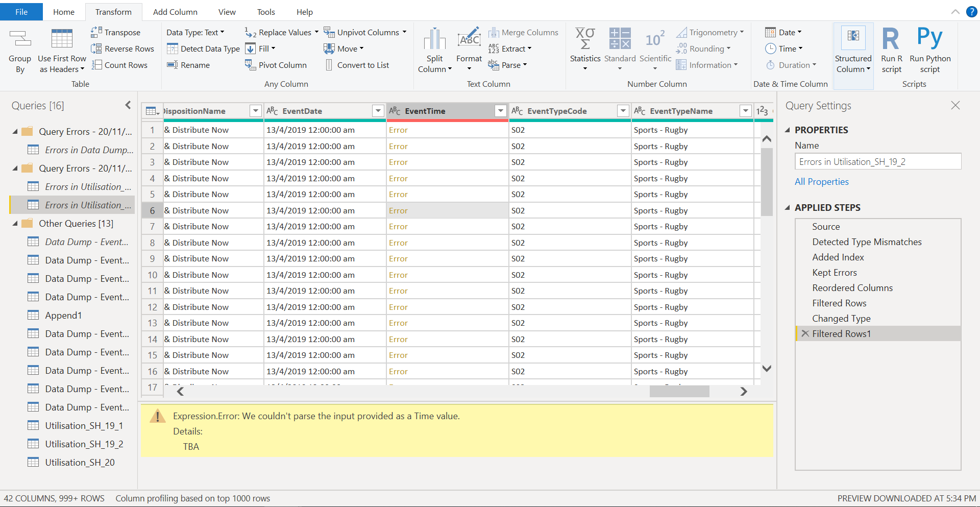Image resolution: width=980 pixels, height=507 pixels.
Task: Open the Statistics tool
Action: [585, 50]
